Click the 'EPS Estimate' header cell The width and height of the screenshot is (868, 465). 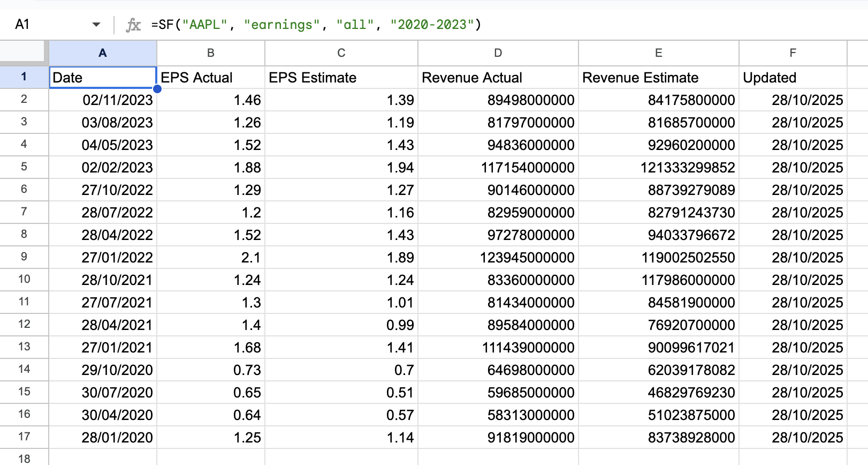(x=341, y=77)
